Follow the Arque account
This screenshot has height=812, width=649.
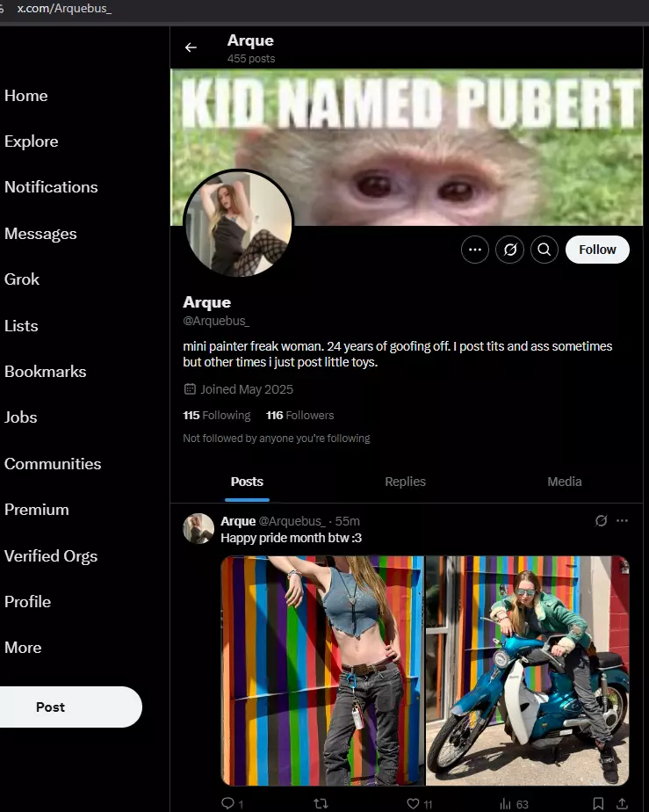click(597, 250)
